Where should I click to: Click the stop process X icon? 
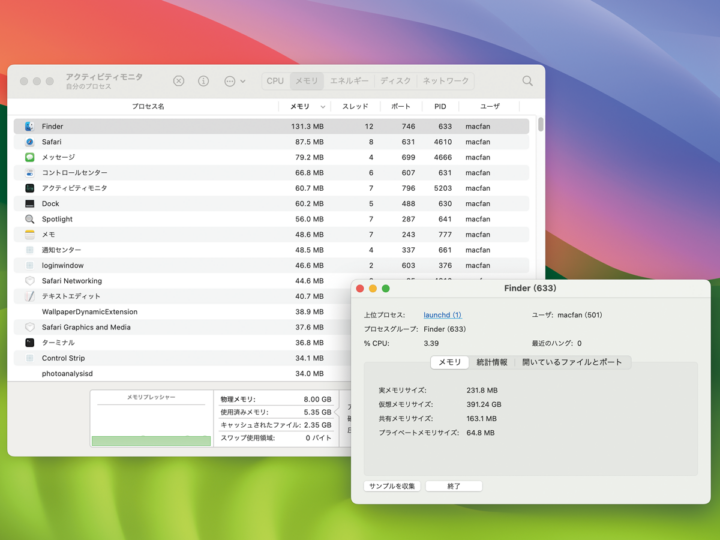pos(179,81)
